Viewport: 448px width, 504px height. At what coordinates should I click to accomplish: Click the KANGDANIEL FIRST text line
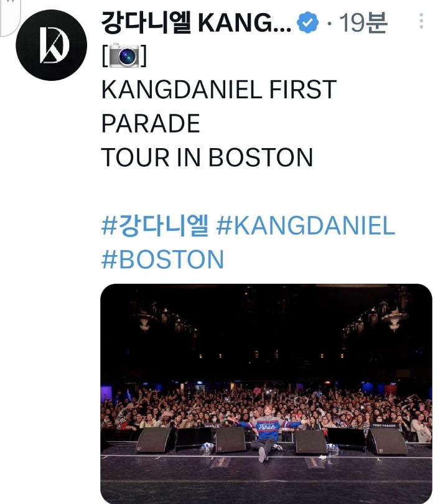(218, 91)
